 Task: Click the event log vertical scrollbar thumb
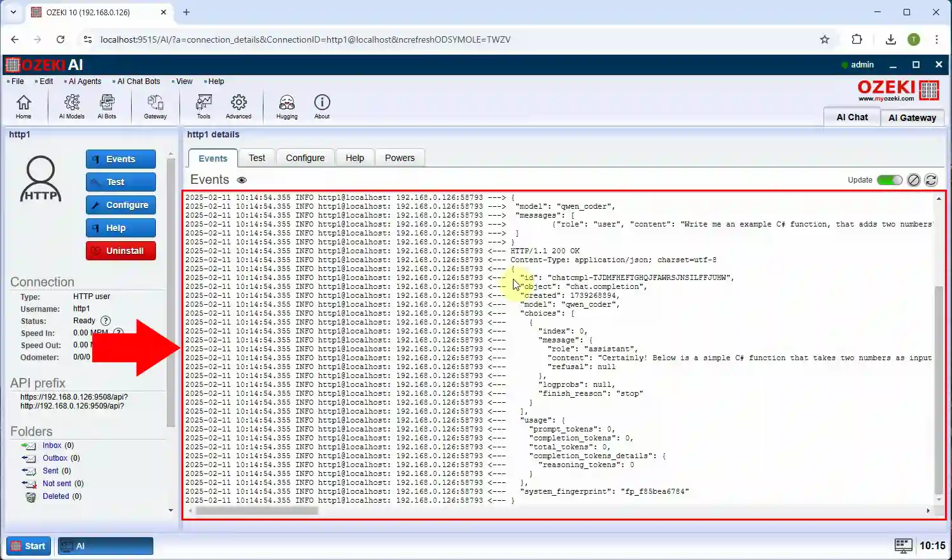pos(939,389)
